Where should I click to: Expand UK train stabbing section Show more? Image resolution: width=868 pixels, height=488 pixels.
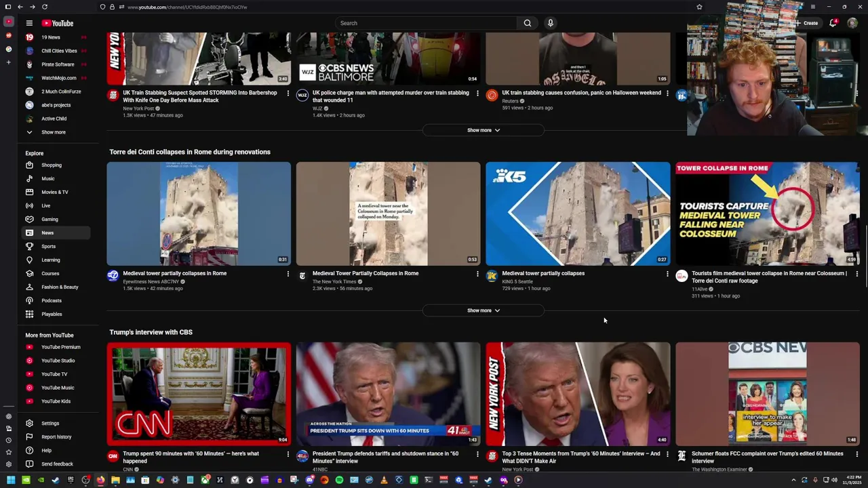tap(484, 130)
